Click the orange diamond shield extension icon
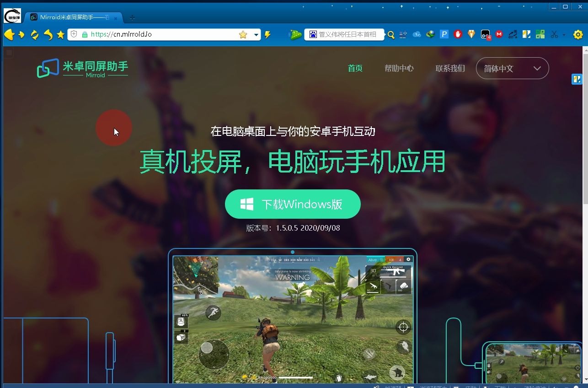The height and width of the screenshot is (388, 588). [471, 34]
